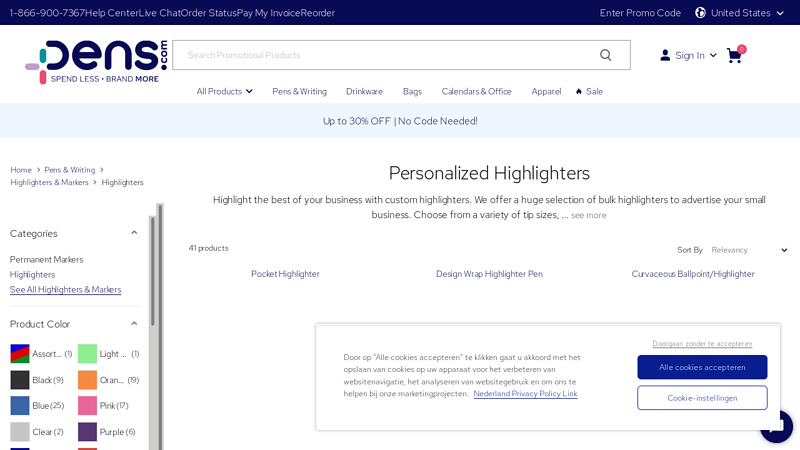Pick the Orange color filter swatch

(x=88, y=380)
